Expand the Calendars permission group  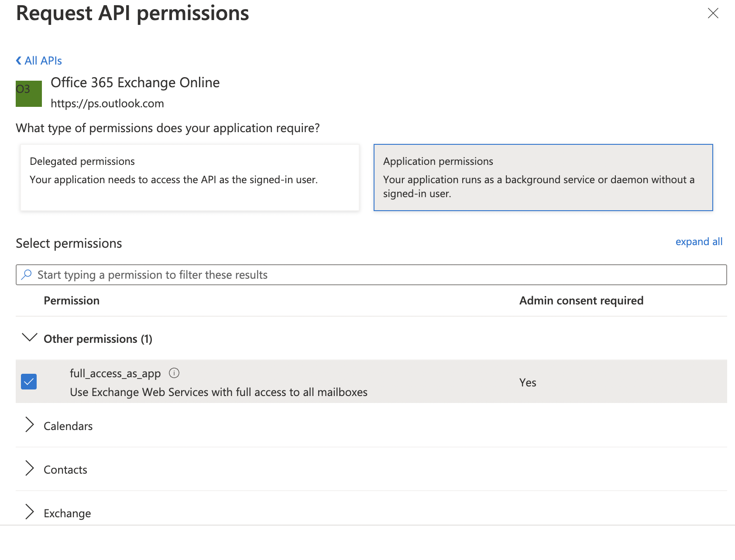pyautogui.click(x=30, y=425)
